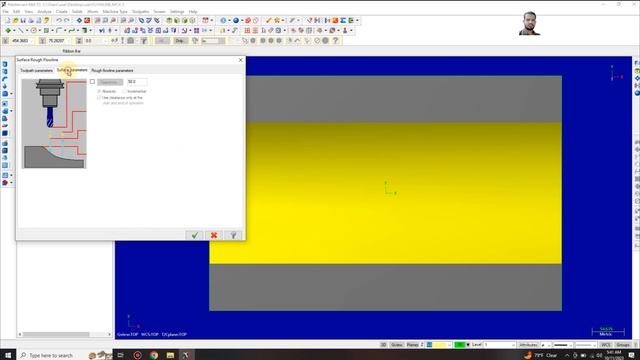Cancel dialog with the red X button
Image resolution: width=640 pixels, height=360 pixels.
pos(213,235)
